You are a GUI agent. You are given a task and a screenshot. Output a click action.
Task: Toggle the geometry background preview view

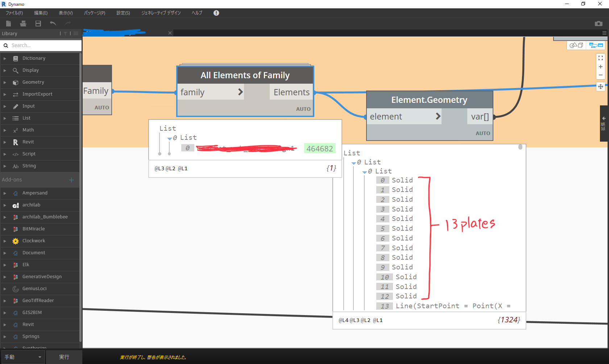point(576,45)
